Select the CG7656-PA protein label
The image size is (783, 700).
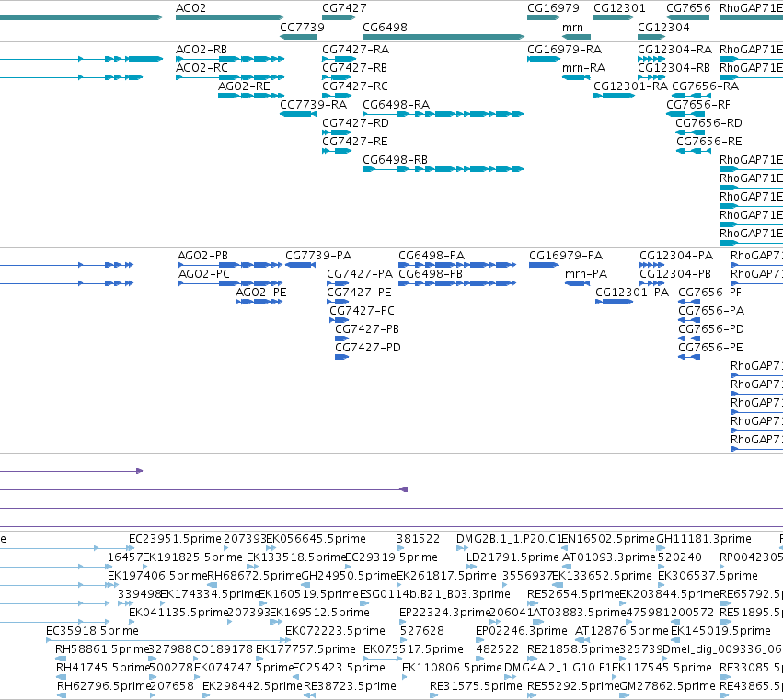pos(711,311)
